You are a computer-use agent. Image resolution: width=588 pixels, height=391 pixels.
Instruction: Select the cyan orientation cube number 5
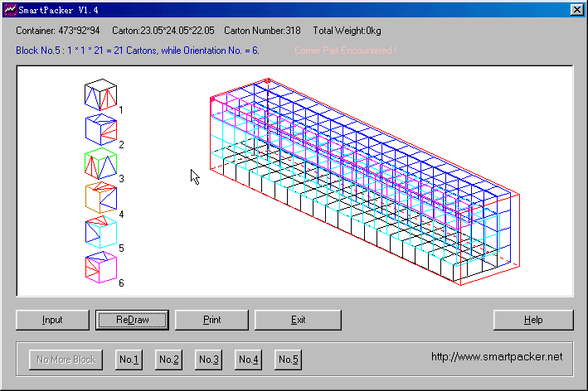(100, 233)
